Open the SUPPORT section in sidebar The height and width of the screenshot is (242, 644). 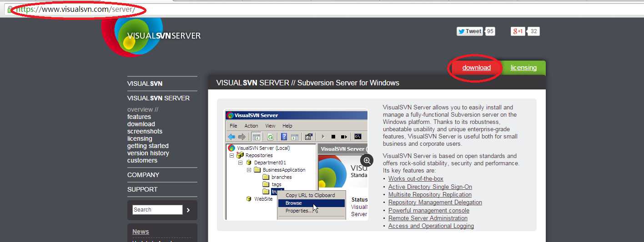142,189
